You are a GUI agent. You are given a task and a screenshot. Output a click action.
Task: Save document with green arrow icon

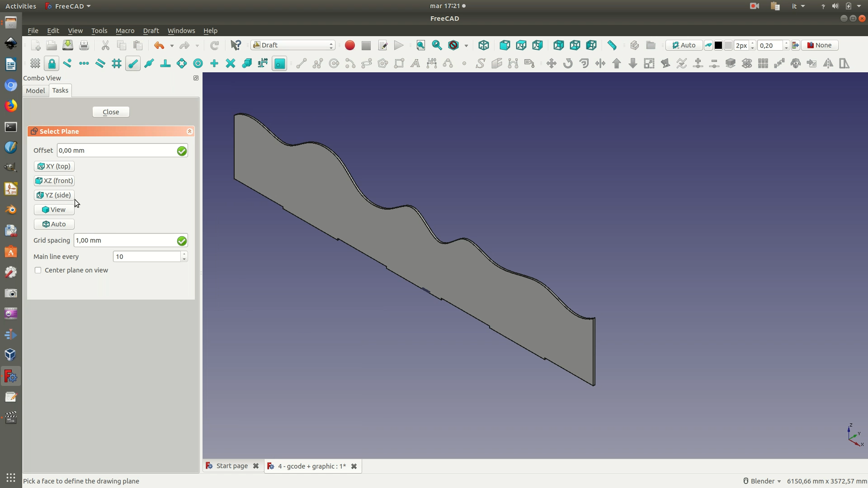68,46
